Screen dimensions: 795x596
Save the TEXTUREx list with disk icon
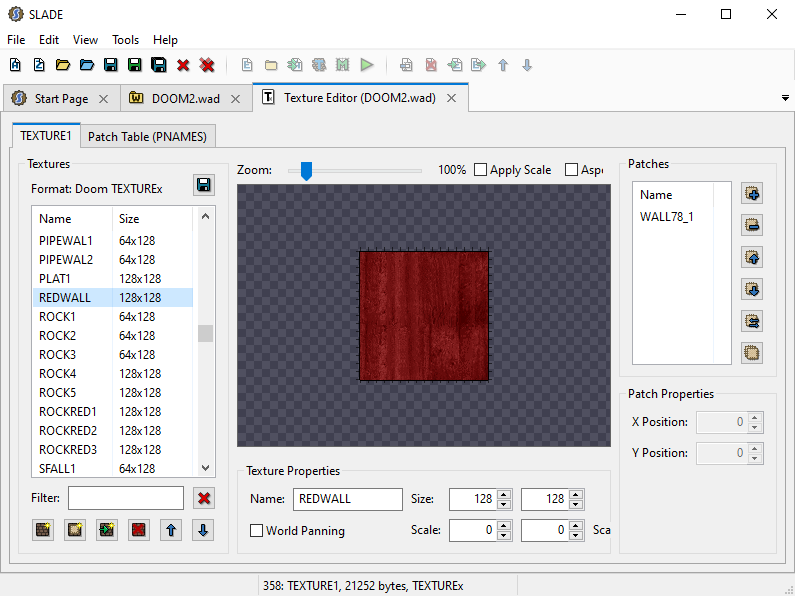click(204, 185)
